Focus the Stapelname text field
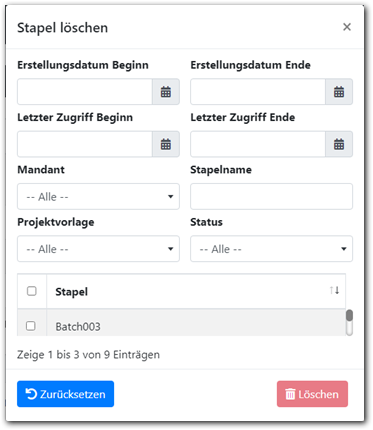 point(271,197)
